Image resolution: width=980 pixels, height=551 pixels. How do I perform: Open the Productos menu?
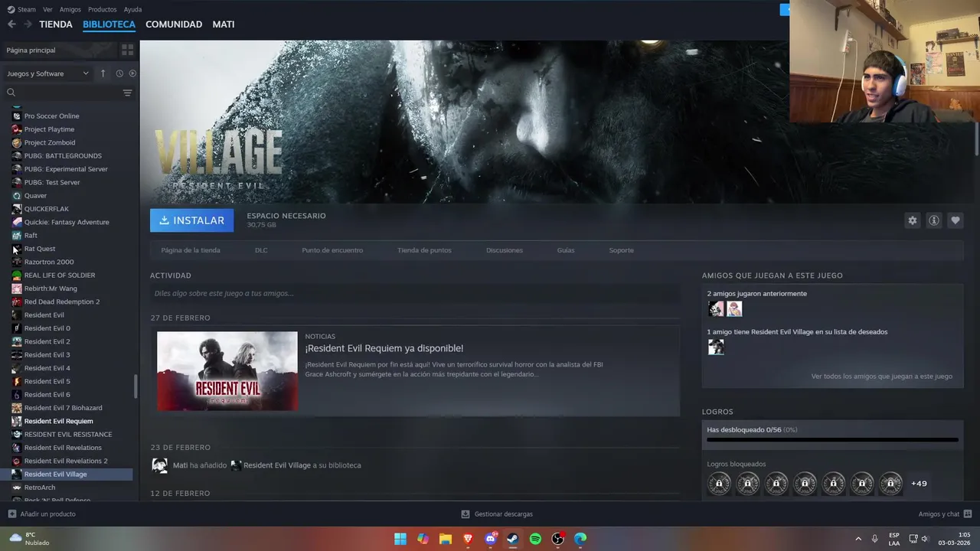(103, 9)
